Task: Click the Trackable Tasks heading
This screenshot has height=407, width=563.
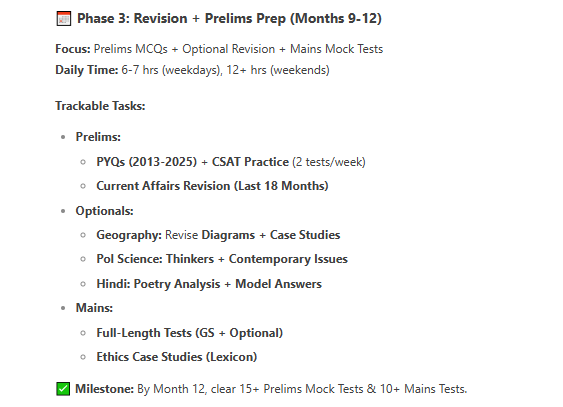Action: [100, 106]
